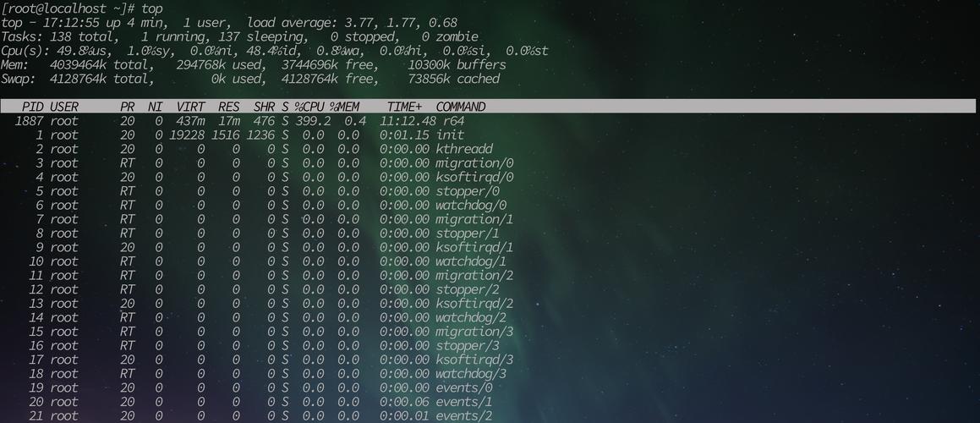Image resolution: width=980 pixels, height=423 pixels.
Task: Click the watchdog/0 process entry
Action: click(x=471, y=206)
